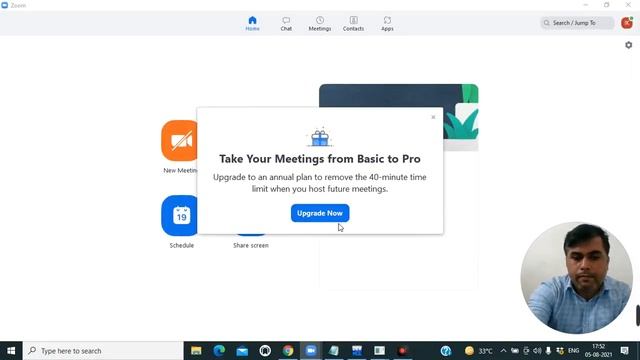
Task: Open the Mail app from taskbar
Action: click(x=242, y=351)
